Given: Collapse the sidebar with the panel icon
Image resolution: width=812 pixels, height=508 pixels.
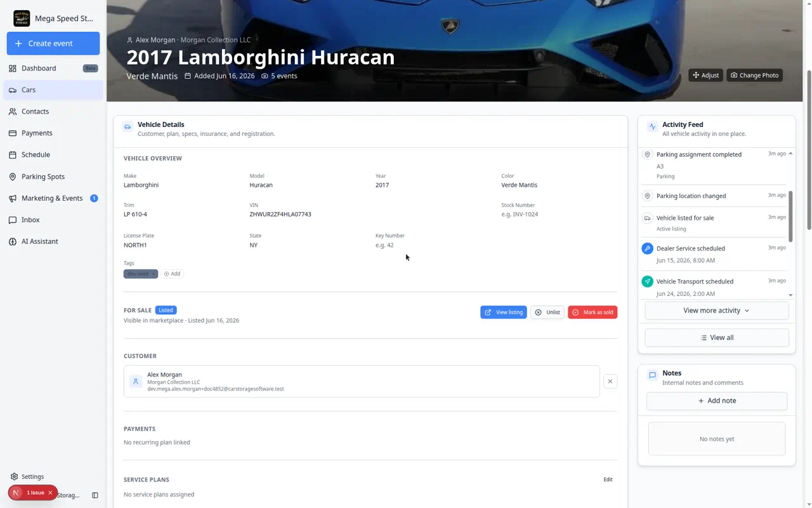Looking at the screenshot, I should [95, 495].
